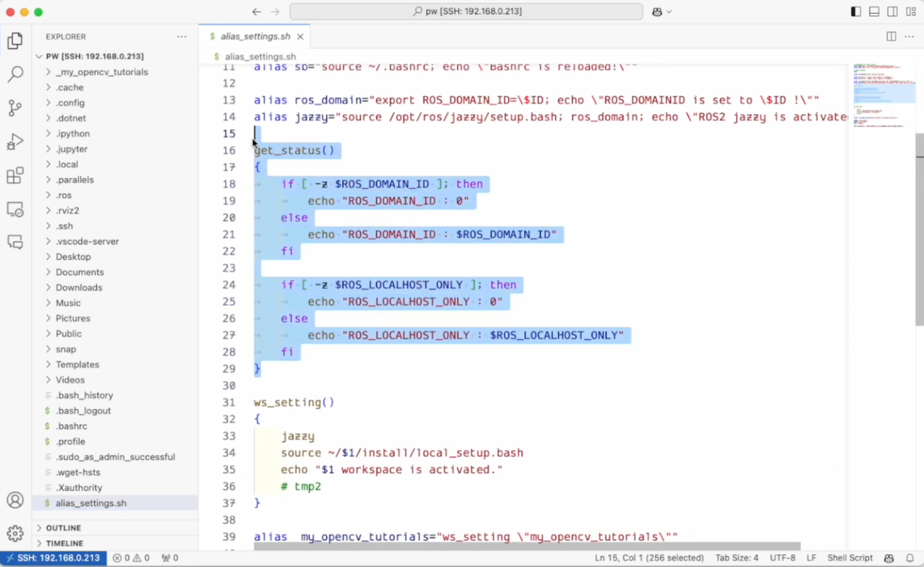Expand the TIMELINE section
924x567 pixels.
64,543
